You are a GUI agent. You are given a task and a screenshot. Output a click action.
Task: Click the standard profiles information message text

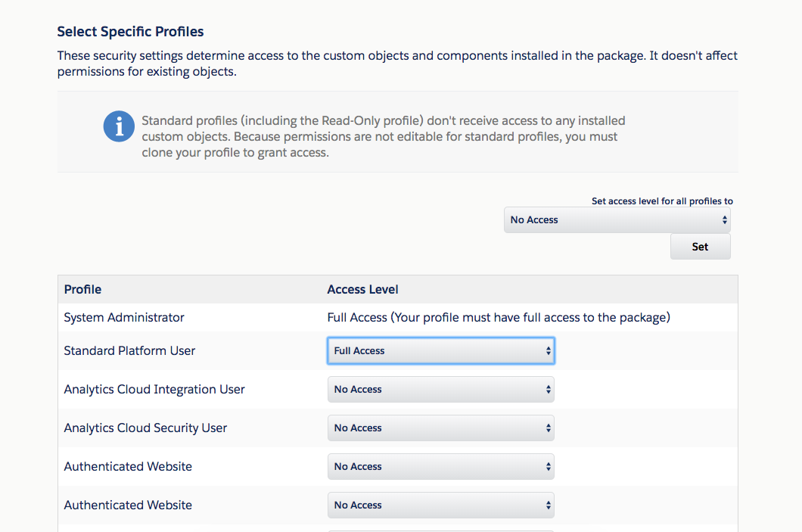383,136
